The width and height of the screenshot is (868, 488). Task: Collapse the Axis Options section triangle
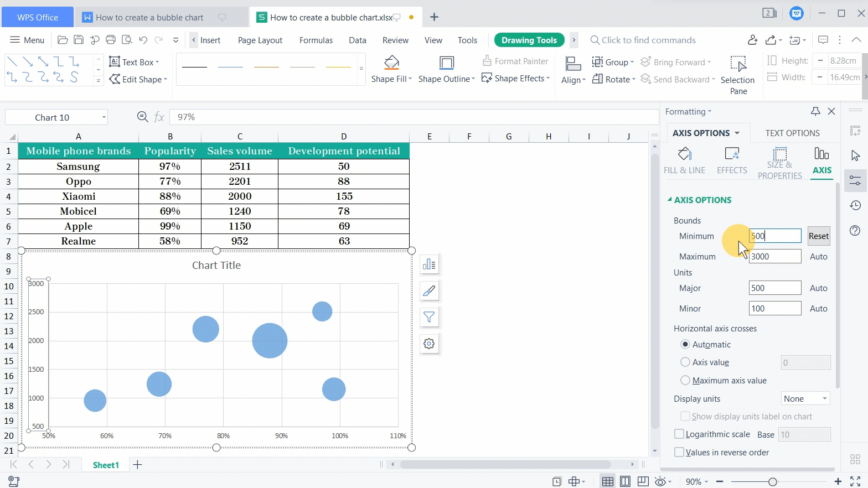669,200
